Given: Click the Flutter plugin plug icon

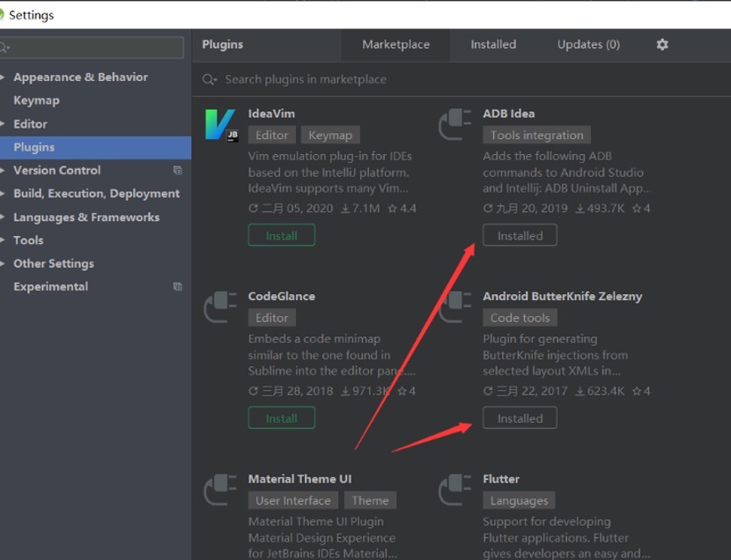Looking at the screenshot, I should 455,490.
